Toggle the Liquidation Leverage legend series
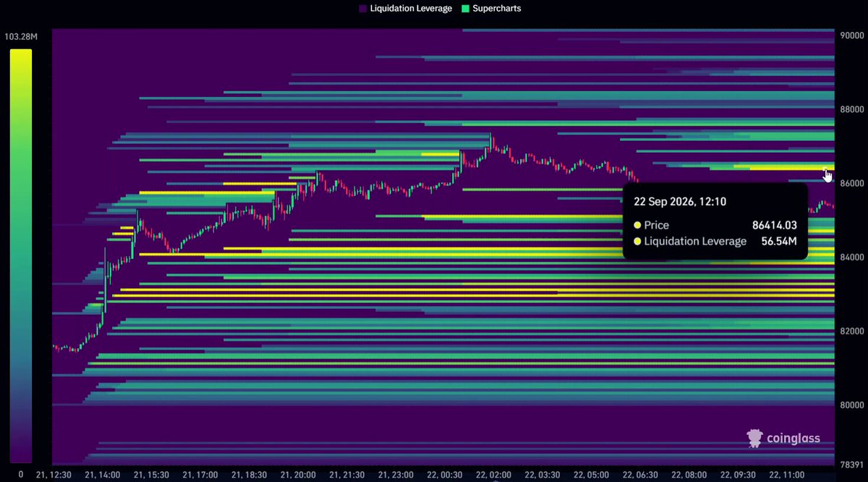The image size is (868, 482). pyautogui.click(x=405, y=9)
